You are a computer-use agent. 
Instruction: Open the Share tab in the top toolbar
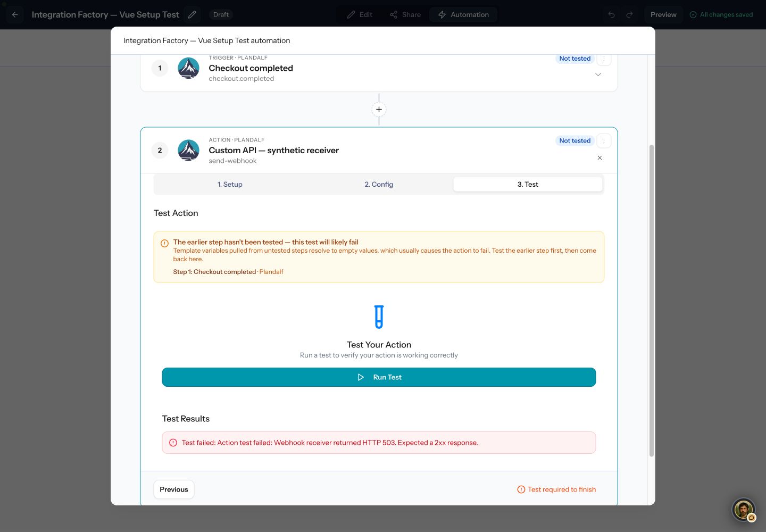405,14
